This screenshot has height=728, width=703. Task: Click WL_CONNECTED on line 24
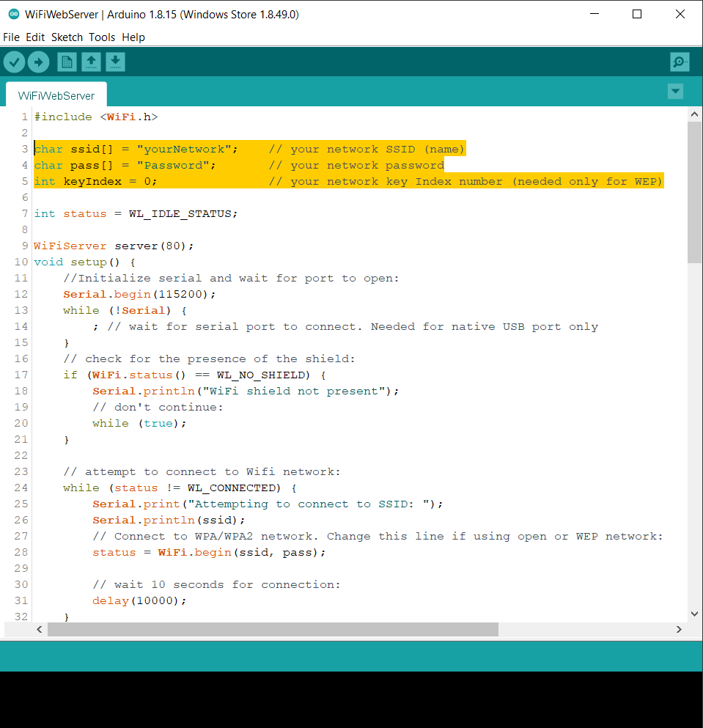[x=231, y=488]
